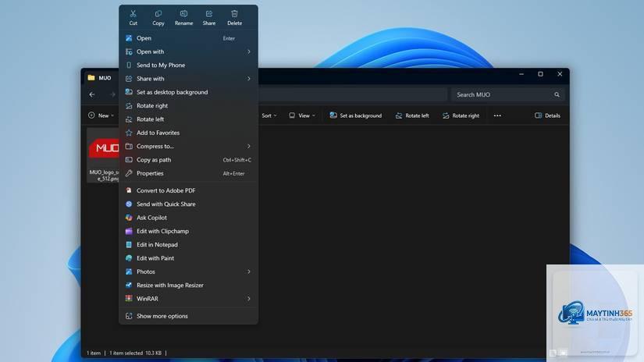Click the '1 item selected 10.3 KB' status text

136,353
